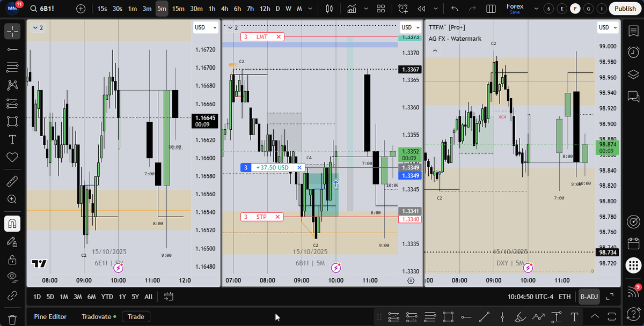Click the Publish button

coord(625,9)
